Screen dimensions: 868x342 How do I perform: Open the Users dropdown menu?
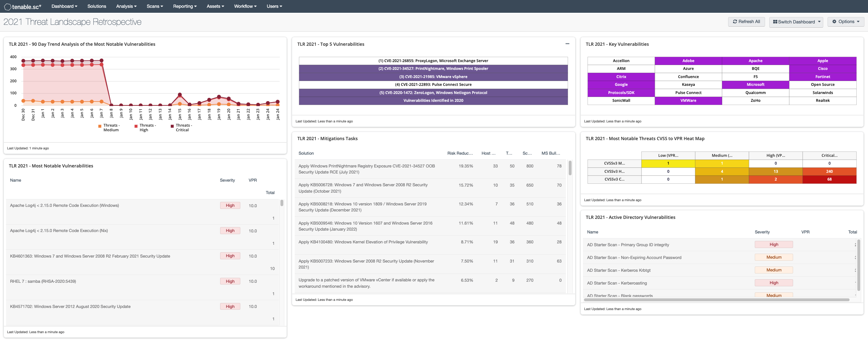pos(274,6)
